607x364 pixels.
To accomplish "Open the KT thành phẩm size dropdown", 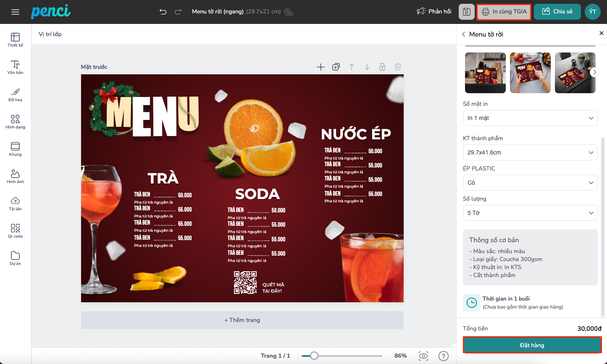I will [530, 152].
